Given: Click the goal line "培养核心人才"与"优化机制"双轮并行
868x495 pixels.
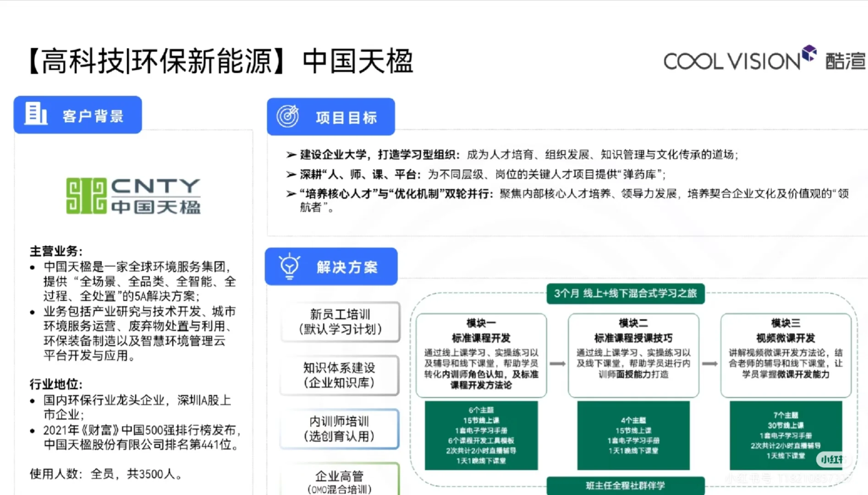Looking at the screenshot, I should [x=568, y=200].
